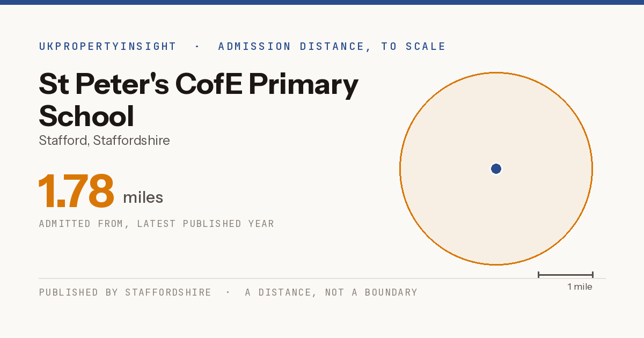Click the dot separator after PUBLISHED BY STAFFORDSHIRE
Screen dimensions: 644x338
(x=228, y=292)
